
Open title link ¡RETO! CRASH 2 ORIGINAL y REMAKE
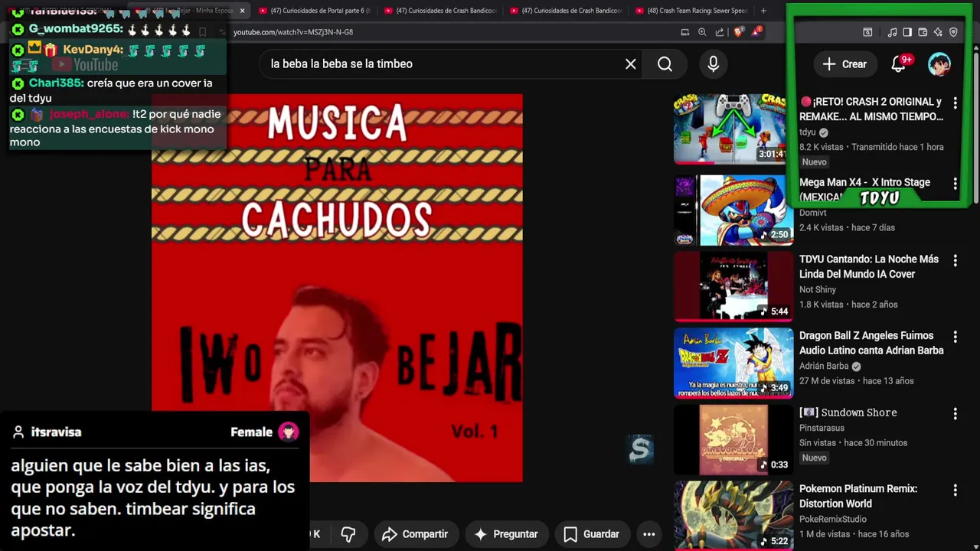point(871,109)
